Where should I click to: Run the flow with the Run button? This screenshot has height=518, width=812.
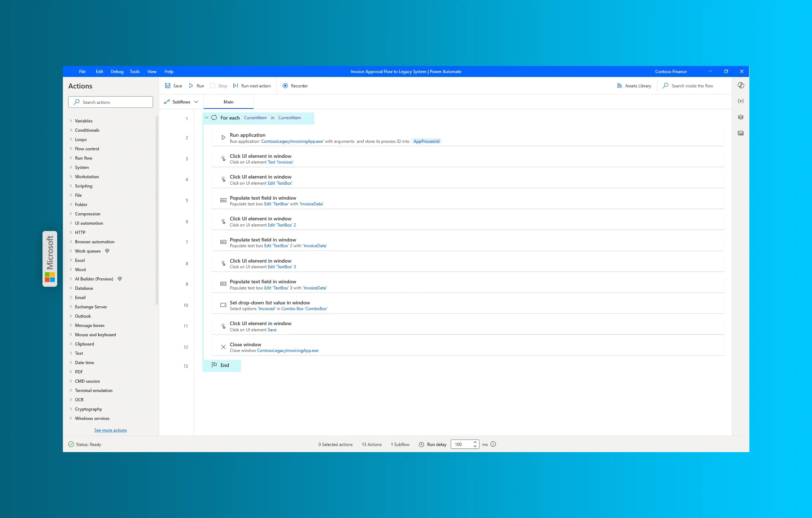click(x=196, y=86)
